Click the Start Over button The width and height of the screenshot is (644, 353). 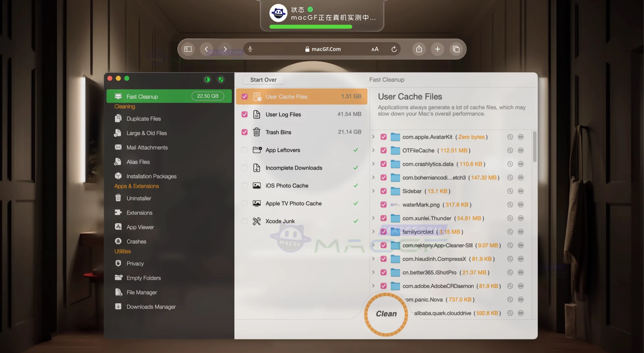(263, 79)
